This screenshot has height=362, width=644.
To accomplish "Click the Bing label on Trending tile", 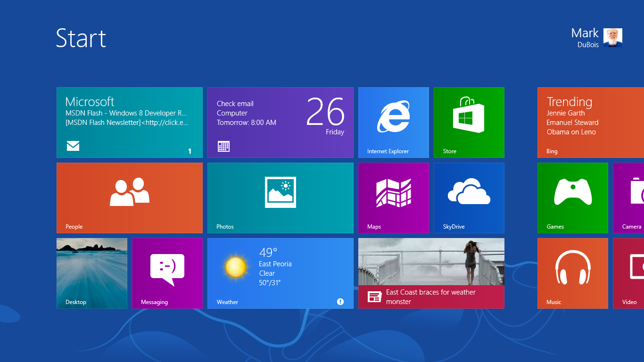I will [x=552, y=151].
